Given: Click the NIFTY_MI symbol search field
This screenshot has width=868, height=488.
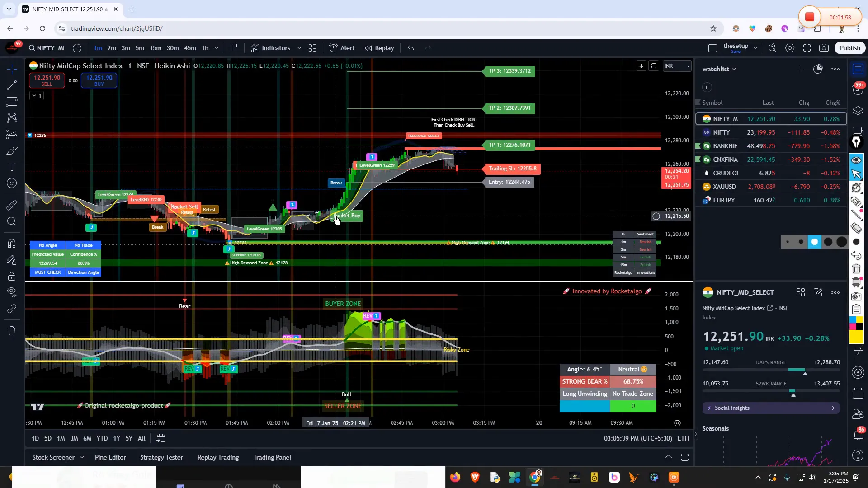Looking at the screenshot, I should pyautogui.click(x=46, y=48).
